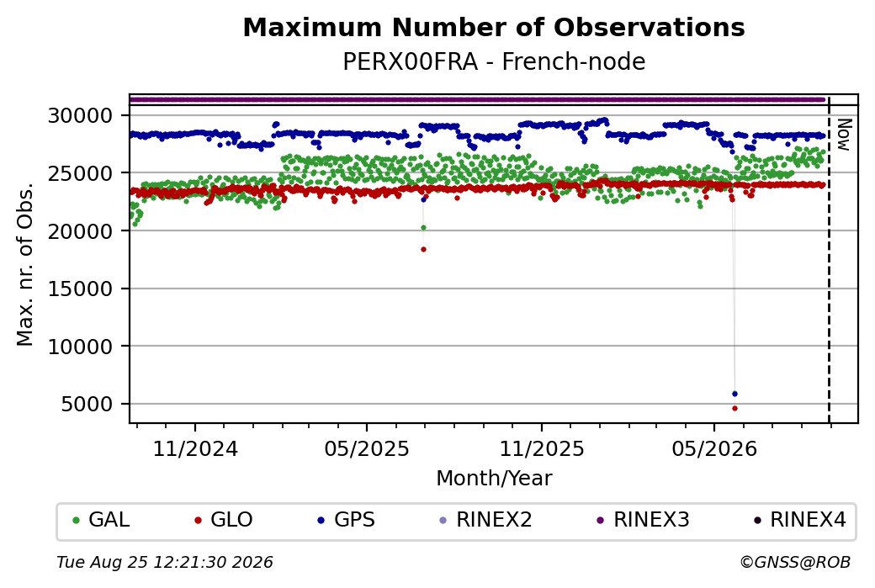Click the RINEX2 legend dot
875x588 pixels.
tap(443, 521)
